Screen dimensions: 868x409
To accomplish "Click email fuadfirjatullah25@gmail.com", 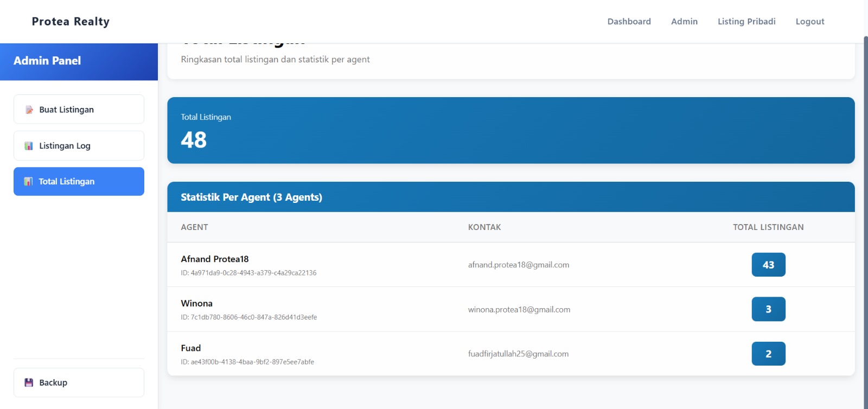I will (x=518, y=354).
